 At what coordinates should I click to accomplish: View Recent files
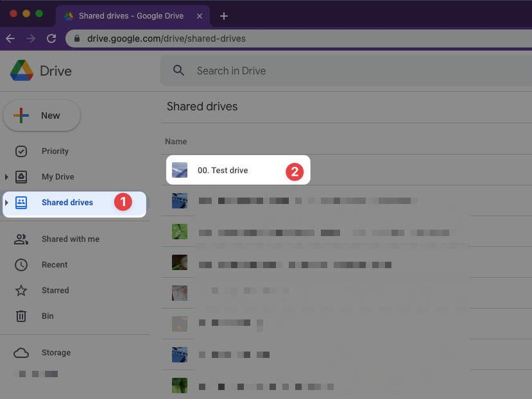(x=55, y=264)
